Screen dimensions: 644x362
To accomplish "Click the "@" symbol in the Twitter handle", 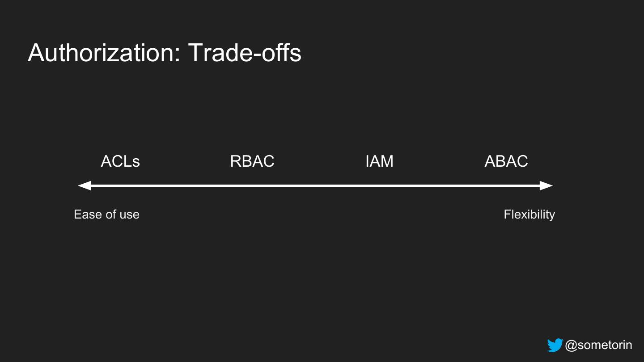I will point(571,345).
